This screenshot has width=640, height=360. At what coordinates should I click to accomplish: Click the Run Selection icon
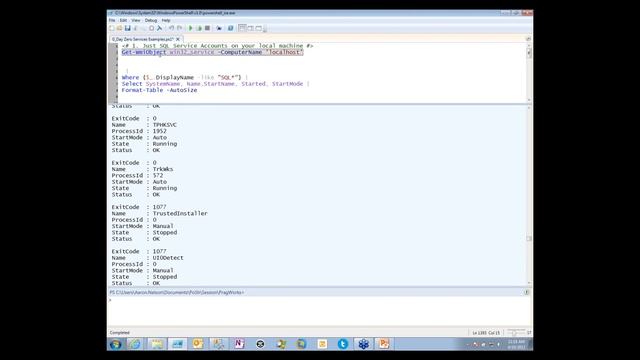pos(199,28)
